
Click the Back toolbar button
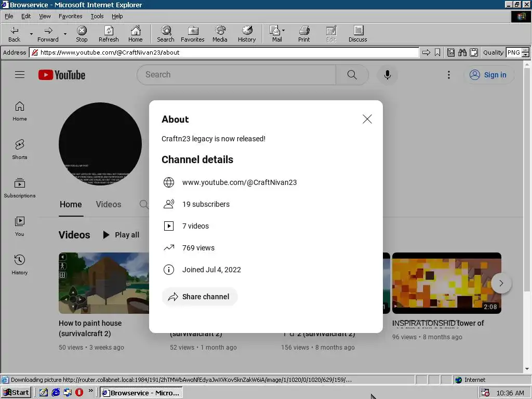tap(14, 34)
